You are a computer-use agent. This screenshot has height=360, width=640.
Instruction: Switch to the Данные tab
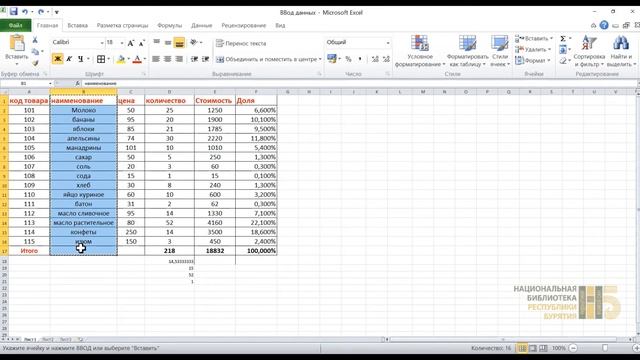(202, 25)
